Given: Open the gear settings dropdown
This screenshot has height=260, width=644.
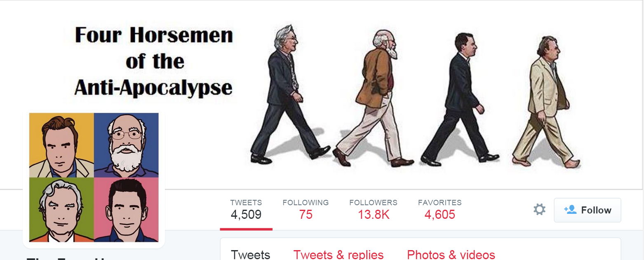Looking at the screenshot, I should click(x=539, y=210).
